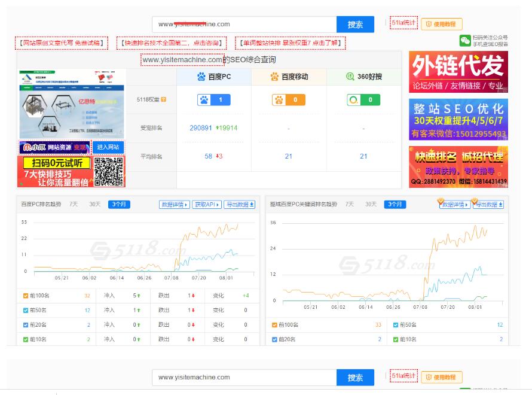Click the 前100名 变化 value +4
The image size is (532, 395).
pyautogui.click(x=246, y=296)
